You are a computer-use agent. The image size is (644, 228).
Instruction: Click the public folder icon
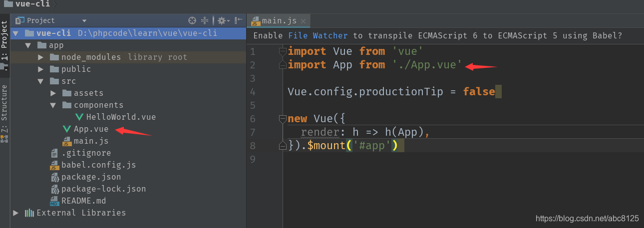54,69
